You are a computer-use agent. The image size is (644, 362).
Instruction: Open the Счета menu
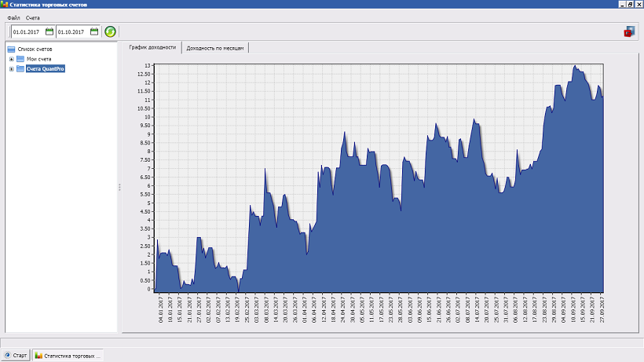(x=32, y=17)
